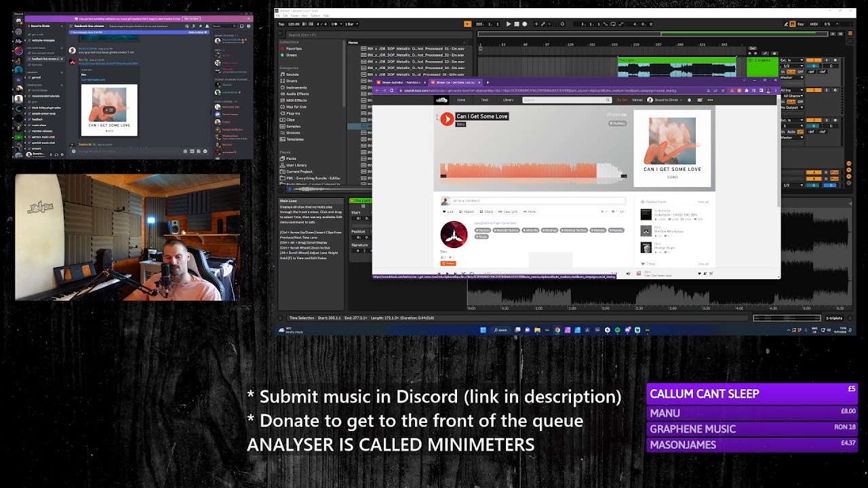Open Discord emoji picker
868x488 pixels.
point(205,151)
